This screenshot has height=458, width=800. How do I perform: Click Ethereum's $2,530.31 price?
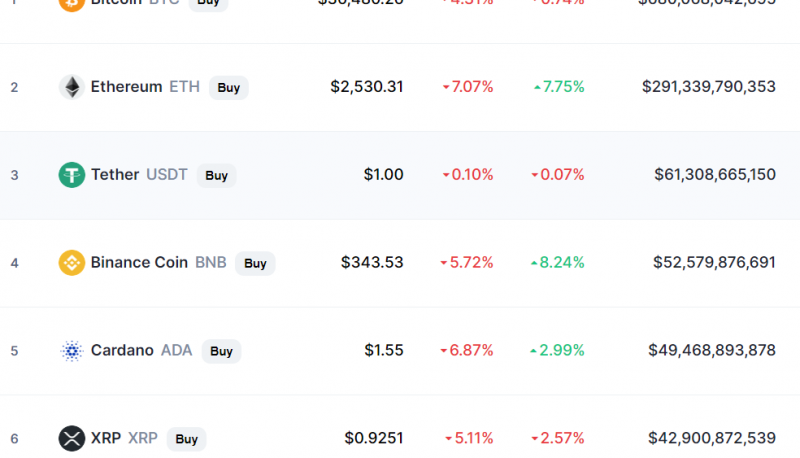click(367, 87)
